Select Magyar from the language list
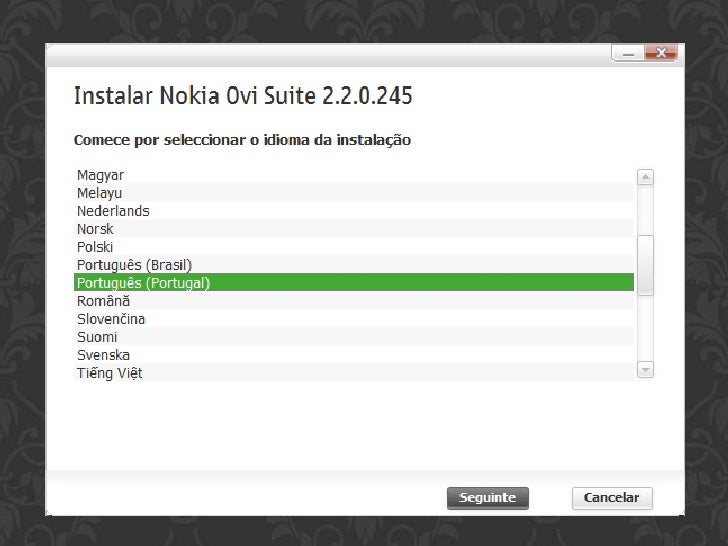Image resolution: width=728 pixels, height=546 pixels. pyautogui.click(x=354, y=175)
